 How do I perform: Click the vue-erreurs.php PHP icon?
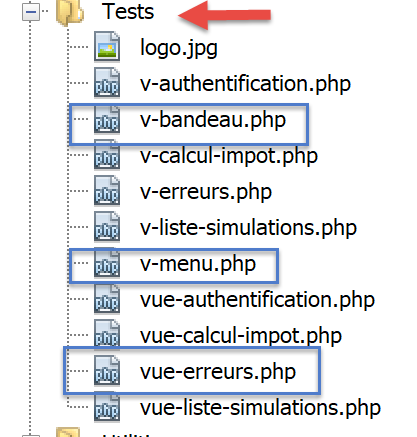[x=107, y=371]
